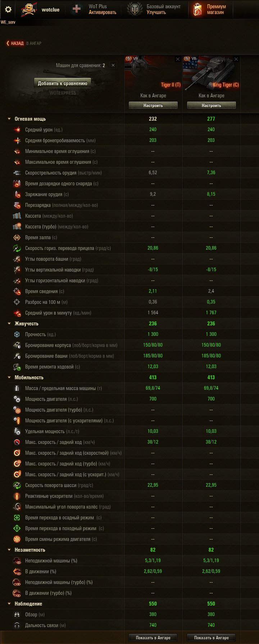Click the top speed gauge icon

tap(17, 442)
